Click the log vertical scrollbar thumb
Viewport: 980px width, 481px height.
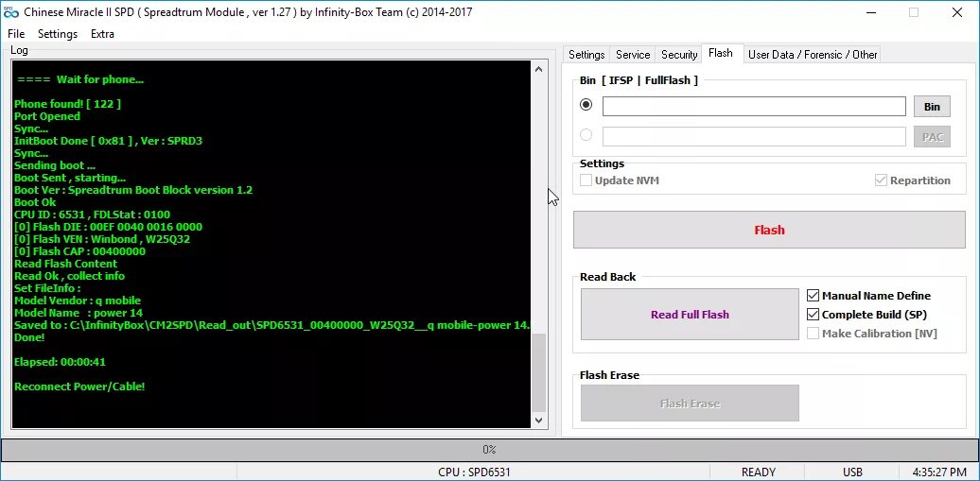click(x=539, y=373)
